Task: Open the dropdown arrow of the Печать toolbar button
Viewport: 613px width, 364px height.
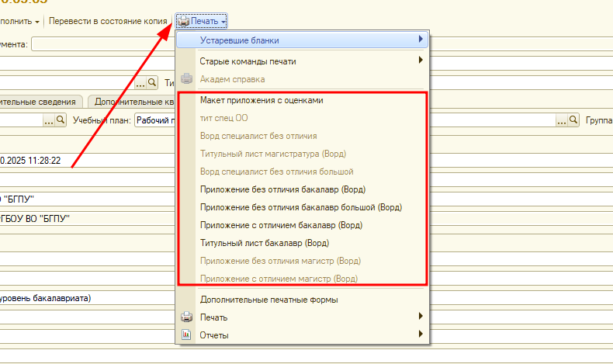Action: click(x=223, y=22)
